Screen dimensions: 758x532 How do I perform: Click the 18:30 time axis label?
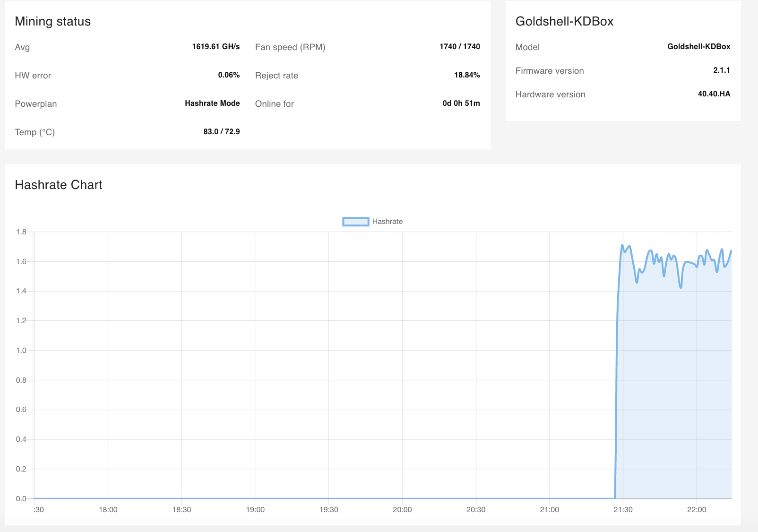tap(182, 510)
